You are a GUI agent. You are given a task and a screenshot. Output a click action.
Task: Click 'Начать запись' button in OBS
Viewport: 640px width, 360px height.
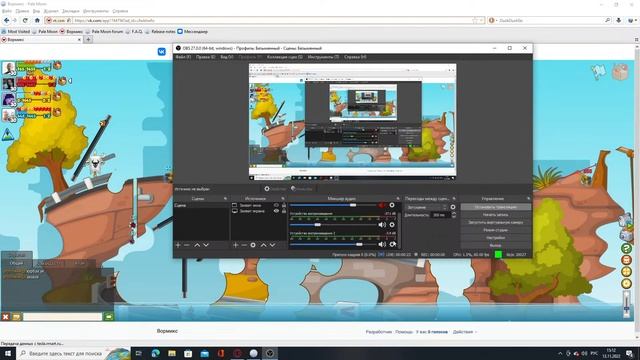496,215
